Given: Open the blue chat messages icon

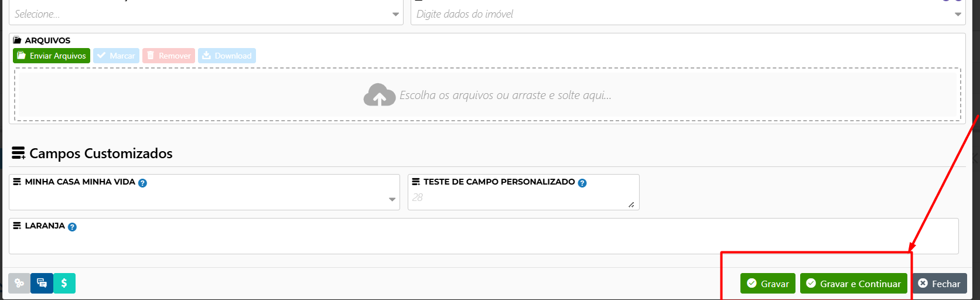Looking at the screenshot, I should pyautogui.click(x=42, y=284).
